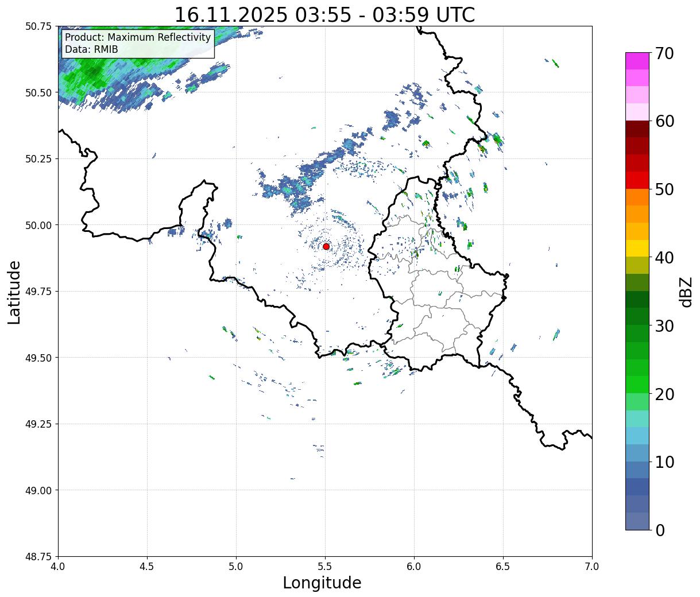The image size is (700, 597).
Task: Click the latitude tick label 50.25
Action: (38, 159)
